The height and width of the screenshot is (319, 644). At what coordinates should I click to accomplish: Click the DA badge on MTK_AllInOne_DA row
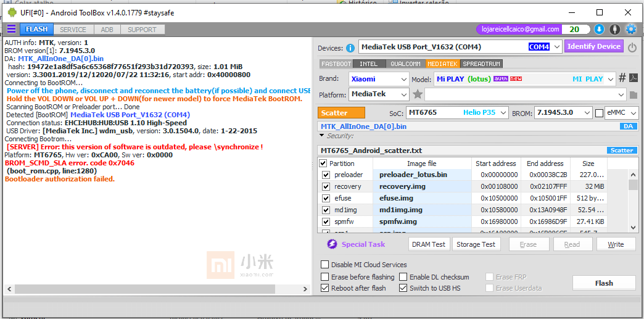[628, 126]
